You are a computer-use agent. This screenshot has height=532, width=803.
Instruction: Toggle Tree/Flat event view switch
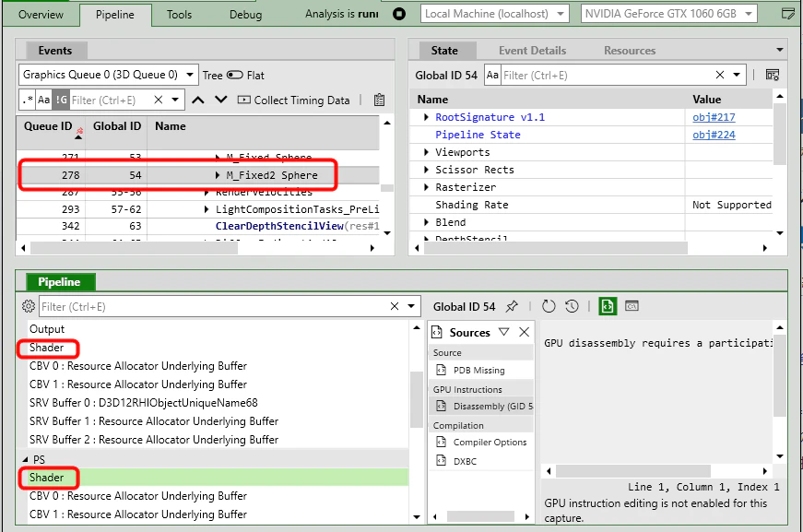point(235,76)
